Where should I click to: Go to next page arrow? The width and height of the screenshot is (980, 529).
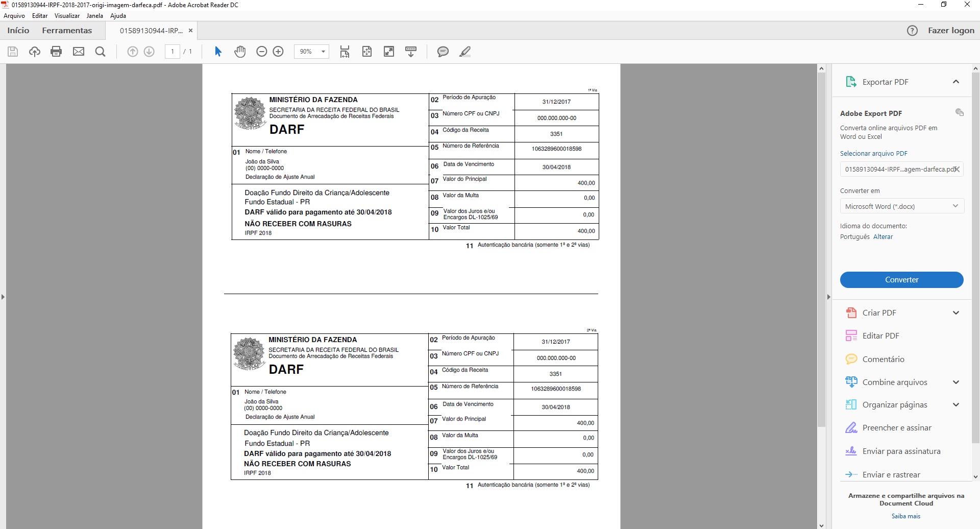(149, 52)
